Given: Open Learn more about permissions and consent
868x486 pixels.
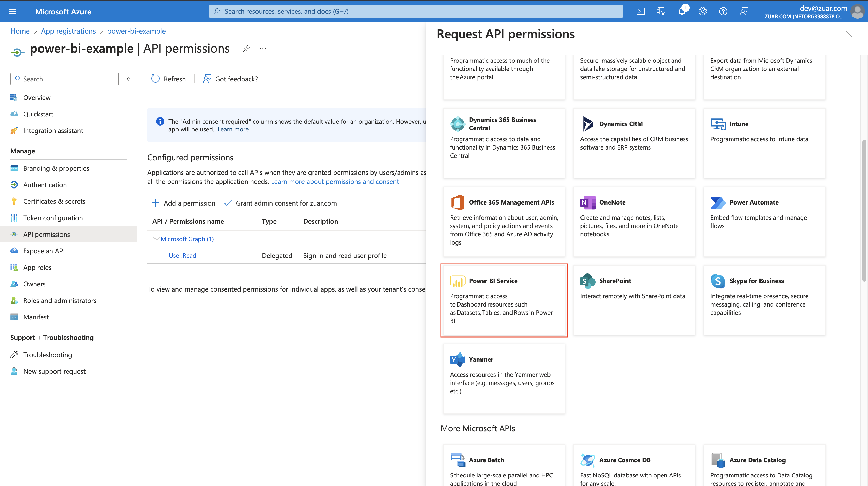Looking at the screenshot, I should point(335,182).
